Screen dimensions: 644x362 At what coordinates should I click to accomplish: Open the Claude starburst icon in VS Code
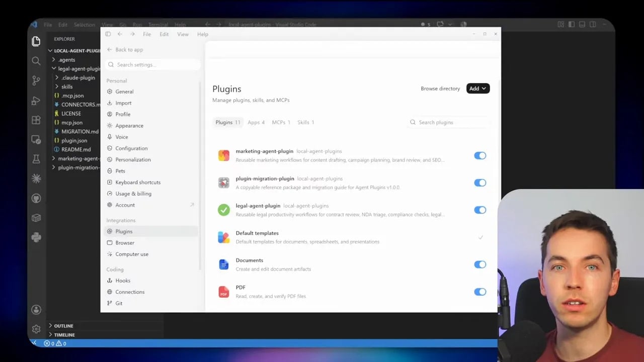(36, 178)
